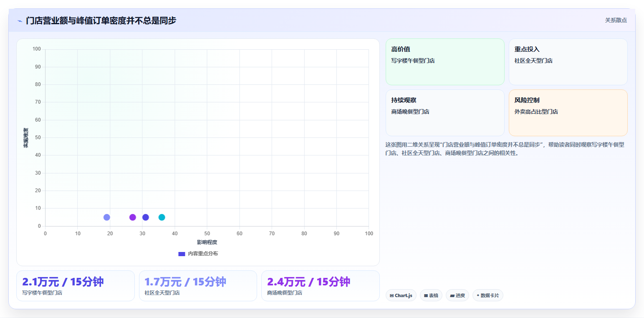Screen dimensions: 644x318
Task: Click the title 门店营业额与峰值订单密度并不总是同步
Action: tap(101, 20)
